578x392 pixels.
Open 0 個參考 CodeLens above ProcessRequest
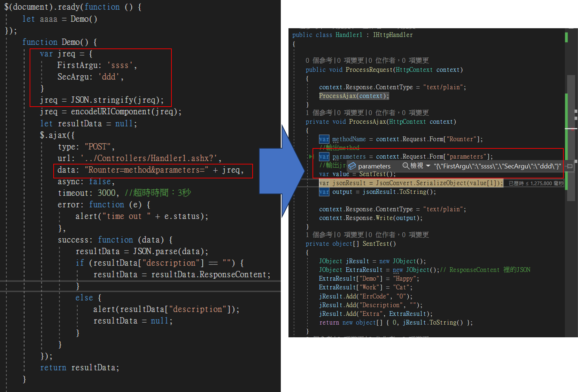click(318, 61)
